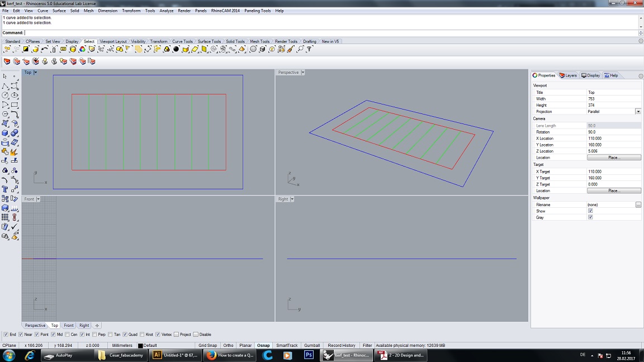Select the Polyline tool in sidebar

click(x=5, y=86)
